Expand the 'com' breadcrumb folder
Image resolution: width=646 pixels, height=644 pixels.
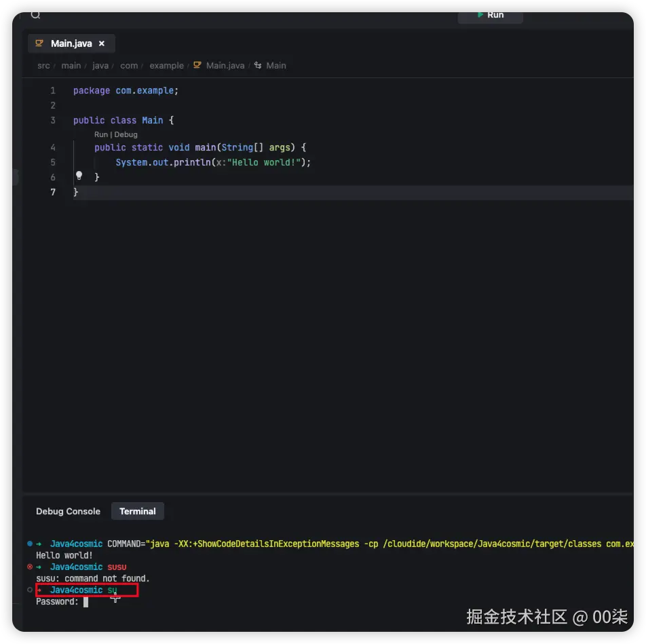[129, 66]
